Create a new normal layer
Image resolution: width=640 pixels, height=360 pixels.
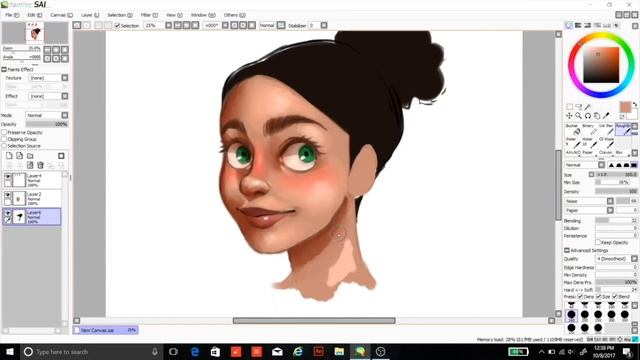[x=9, y=156]
